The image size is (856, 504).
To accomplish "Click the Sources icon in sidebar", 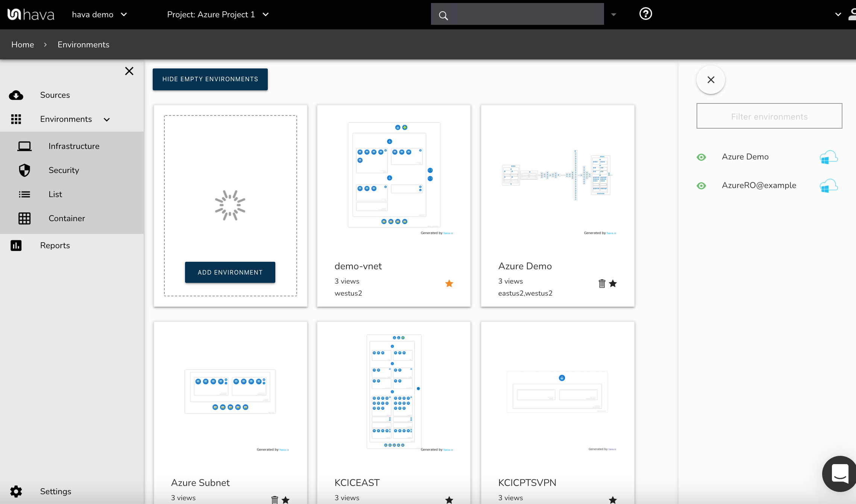I will 16,94.
